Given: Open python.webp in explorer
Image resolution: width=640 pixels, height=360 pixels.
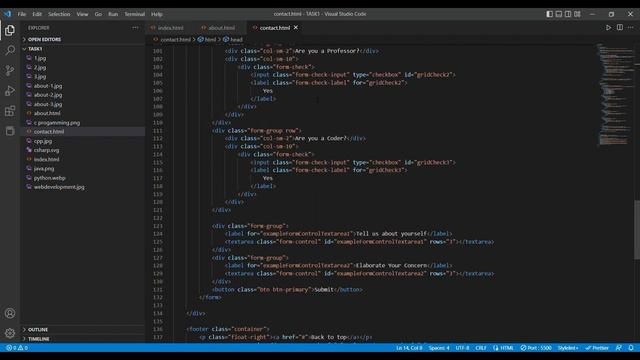Looking at the screenshot, I should 49,178.
